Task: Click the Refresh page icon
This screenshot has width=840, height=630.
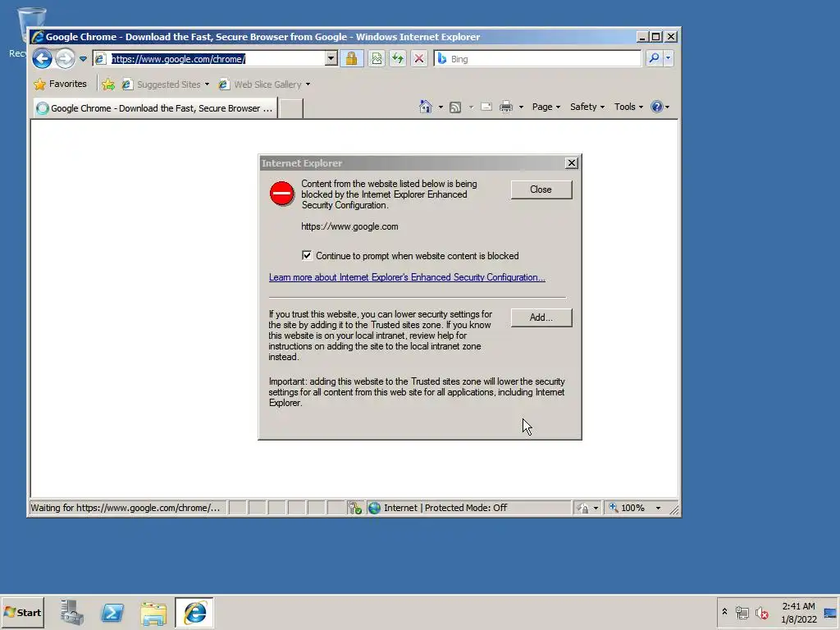Action: point(398,58)
